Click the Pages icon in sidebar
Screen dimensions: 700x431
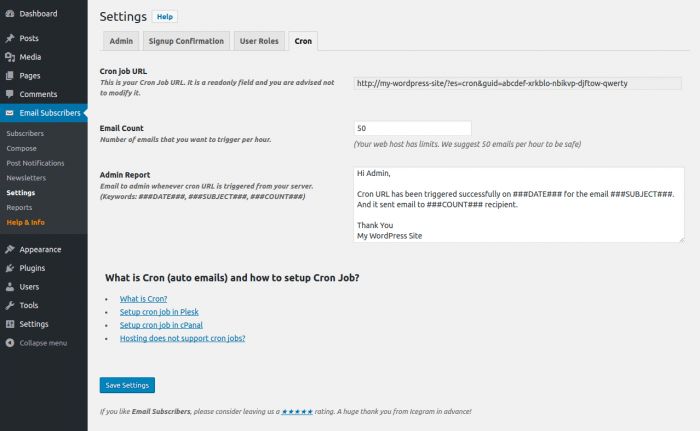pos(10,76)
